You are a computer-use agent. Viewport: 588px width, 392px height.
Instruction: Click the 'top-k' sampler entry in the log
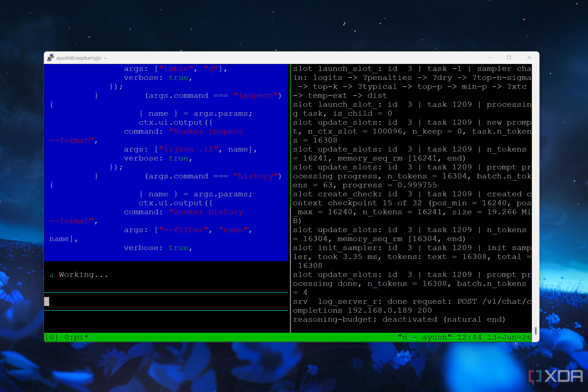325,87
